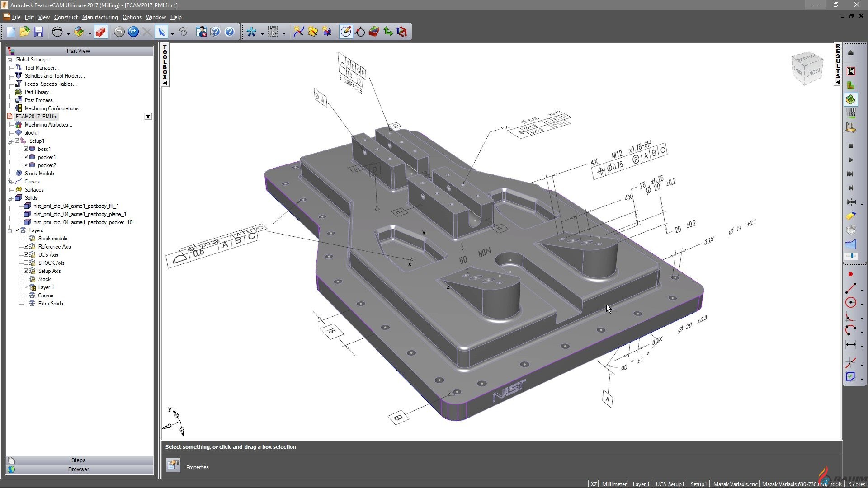Uncheck the boss1 feature checkbox
868x488 pixels.
26,149
